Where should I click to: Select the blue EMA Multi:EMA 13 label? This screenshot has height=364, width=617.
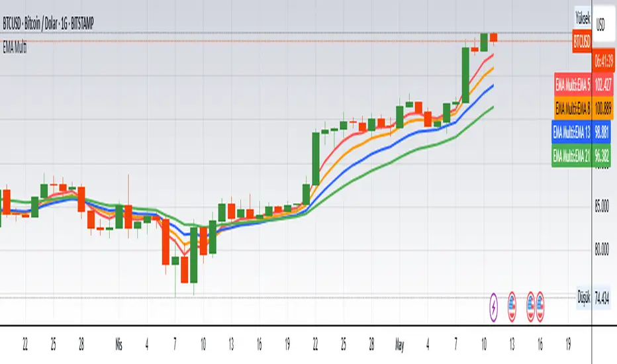pyautogui.click(x=581, y=132)
